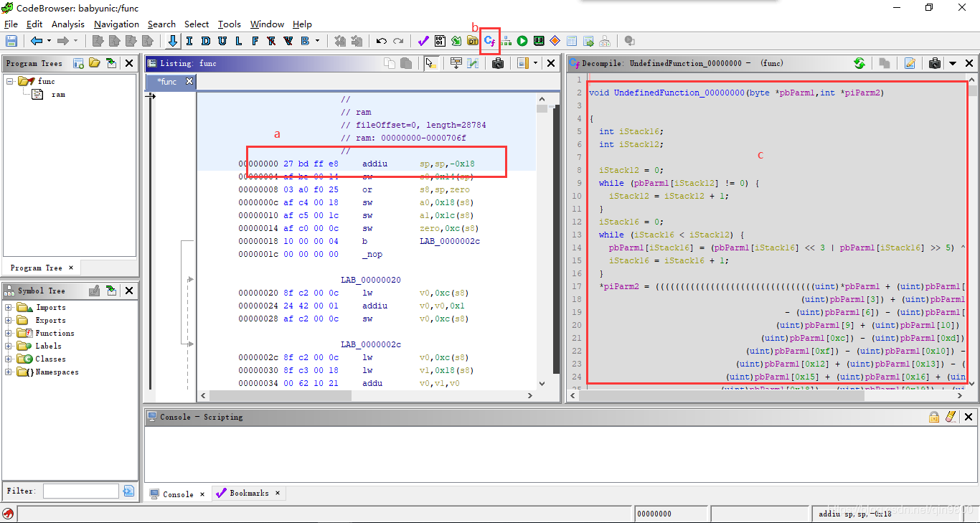The height and width of the screenshot is (523, 980).
Task: Click the Export decompiled function notepad icon
Action: click(x=910, y=63)
